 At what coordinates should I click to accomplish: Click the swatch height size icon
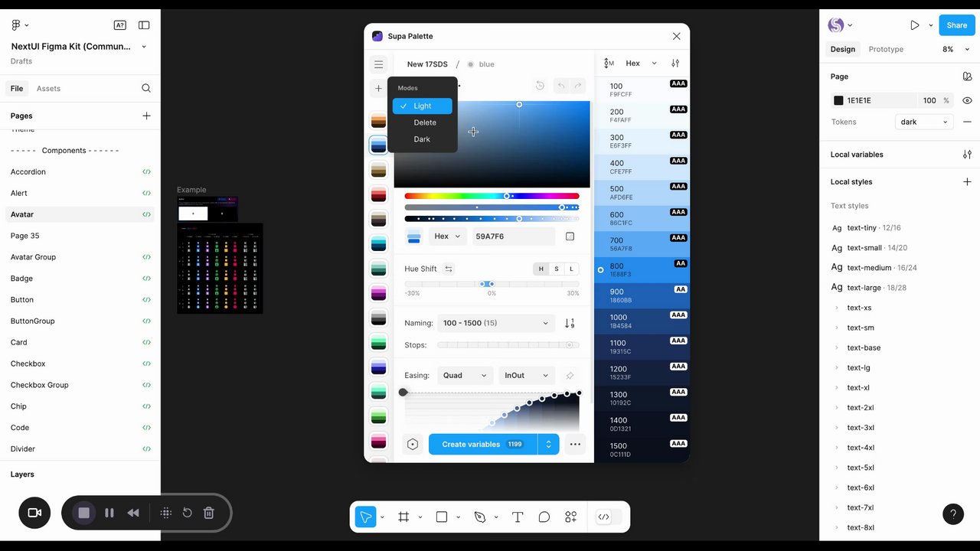tap(609, 64)
